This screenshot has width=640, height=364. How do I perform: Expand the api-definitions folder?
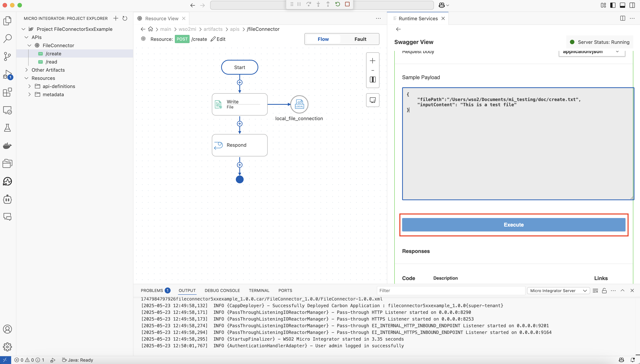29,86
